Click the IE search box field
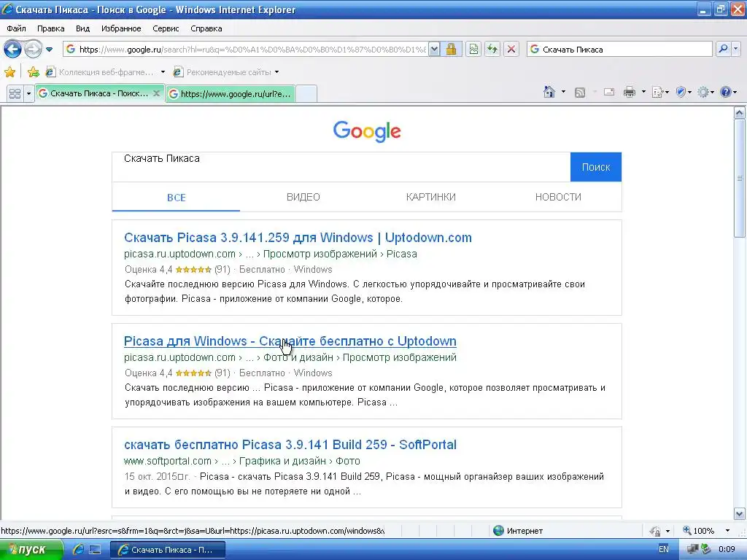 pyautogui.click(x=619, y=49)
